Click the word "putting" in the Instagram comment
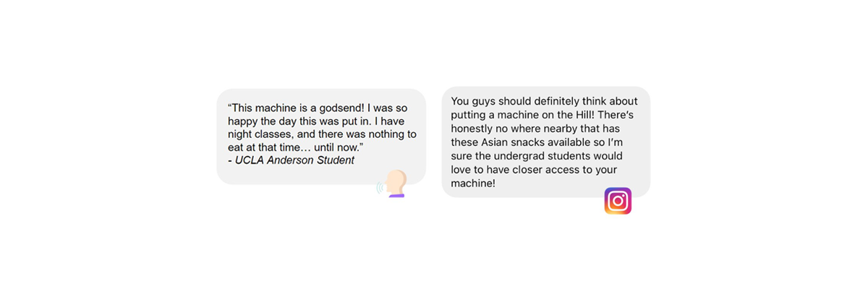Screen dimensions: 868x289 pyautogui.click(x=470, y=116)
